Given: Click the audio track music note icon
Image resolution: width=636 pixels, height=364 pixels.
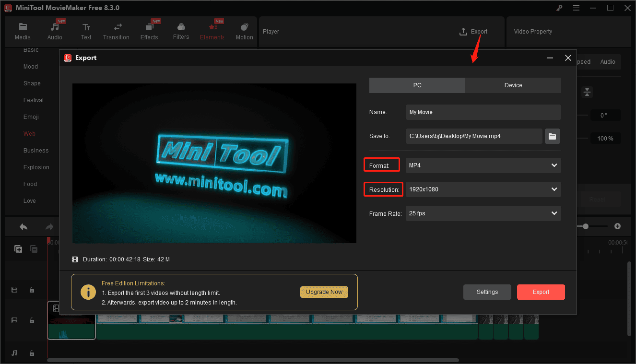Looking at the screenshot, I should point(15,353).
